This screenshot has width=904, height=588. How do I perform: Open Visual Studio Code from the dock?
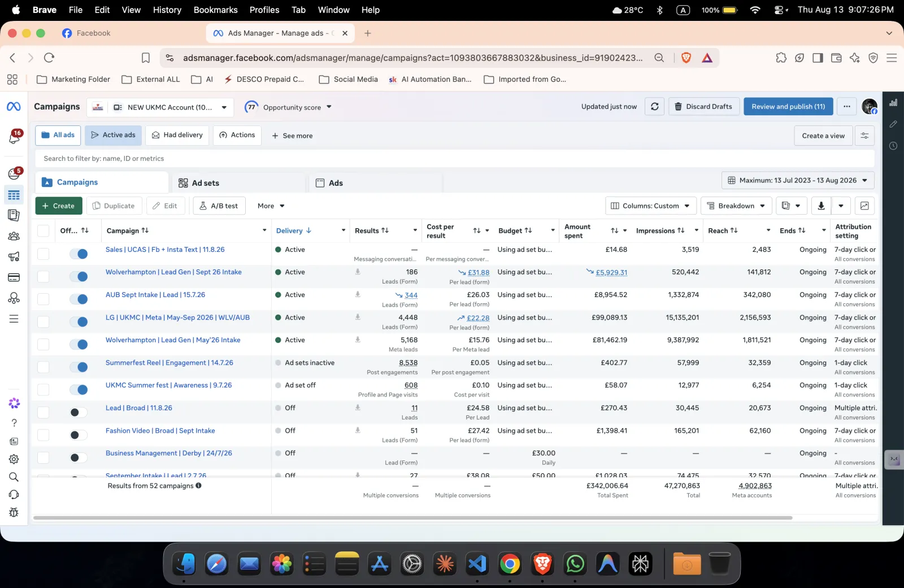[477, 564]
